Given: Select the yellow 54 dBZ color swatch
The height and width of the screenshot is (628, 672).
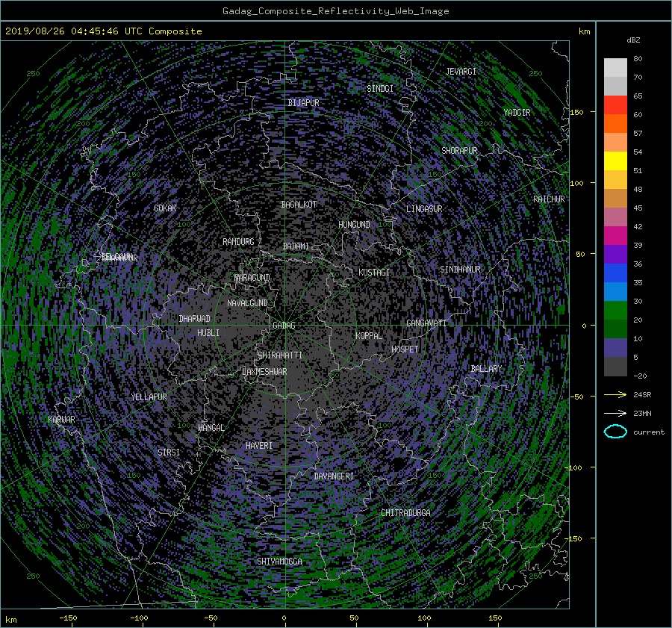Looking at the screenshot, I should coord(615,161).
